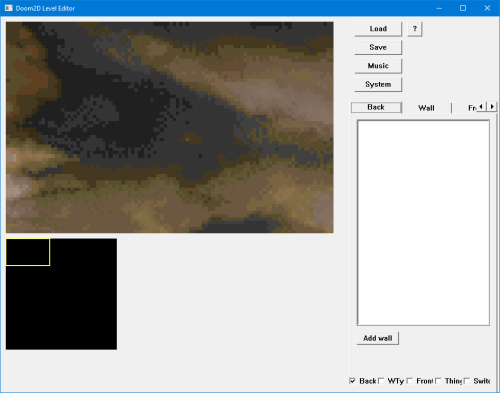Switch to the Back tab
The image size is (500, 393).
pyautogui.click(x=376, y=107)
